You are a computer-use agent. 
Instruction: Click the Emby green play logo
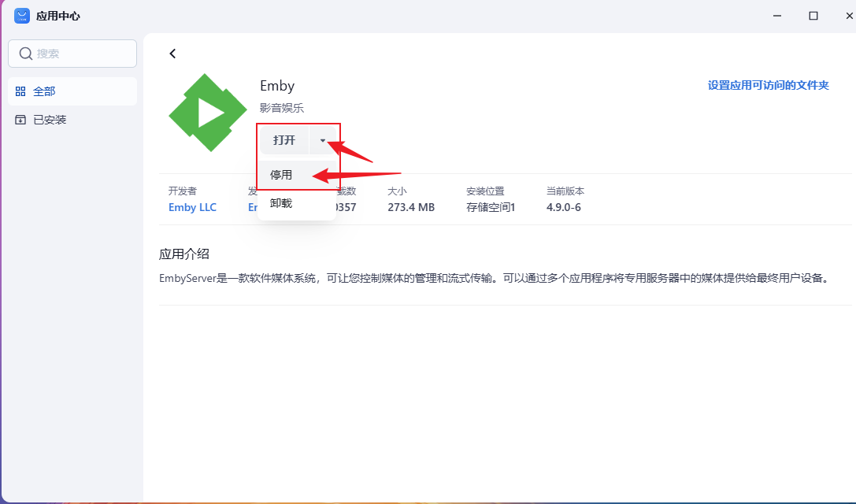click(207, 113)
